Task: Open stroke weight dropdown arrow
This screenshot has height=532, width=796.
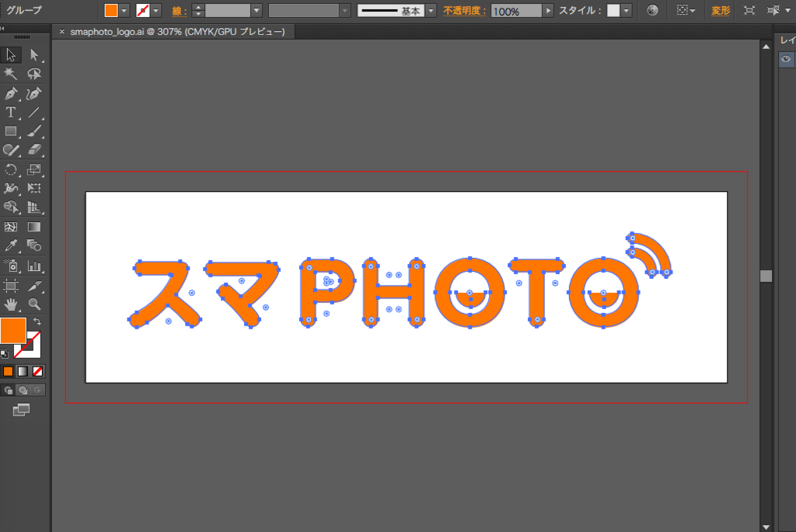Action: (x=257, y=11)
